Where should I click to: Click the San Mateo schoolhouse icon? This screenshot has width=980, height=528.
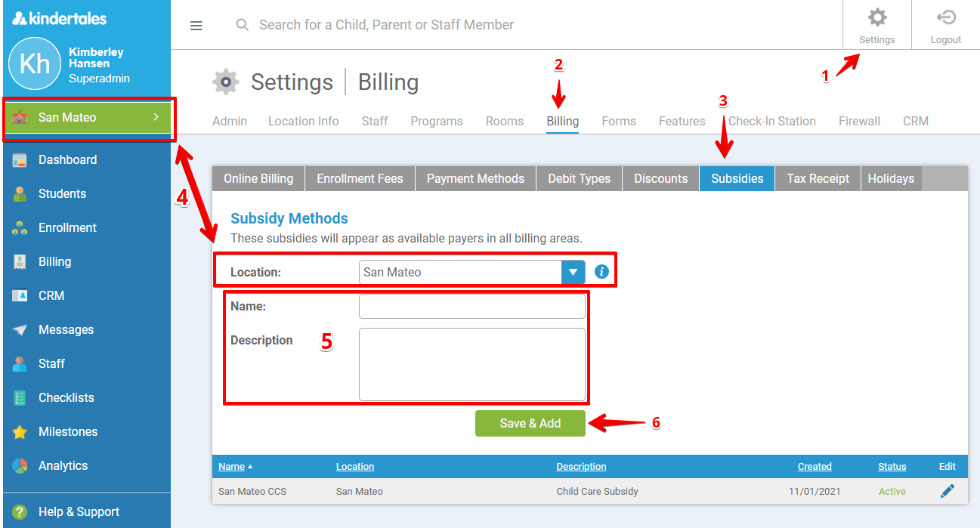[20, 117]
